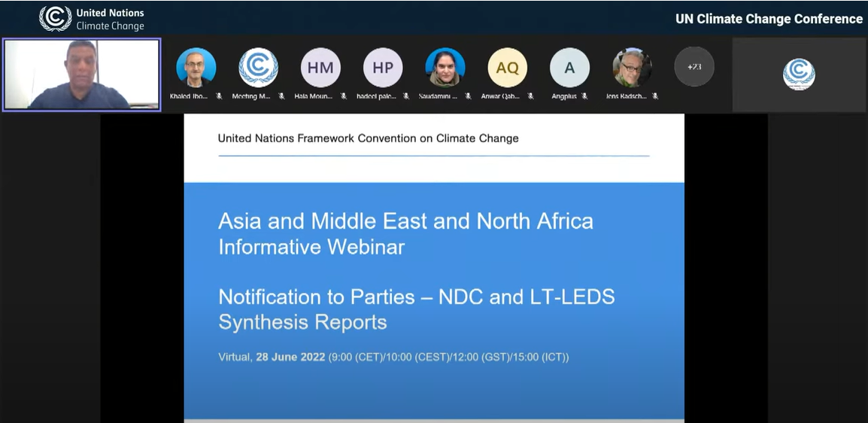This screenshot has width=868, height=423.
Task: Click muted mic icon beside 'Jens Radsch...'
Action: coord(655,96)
